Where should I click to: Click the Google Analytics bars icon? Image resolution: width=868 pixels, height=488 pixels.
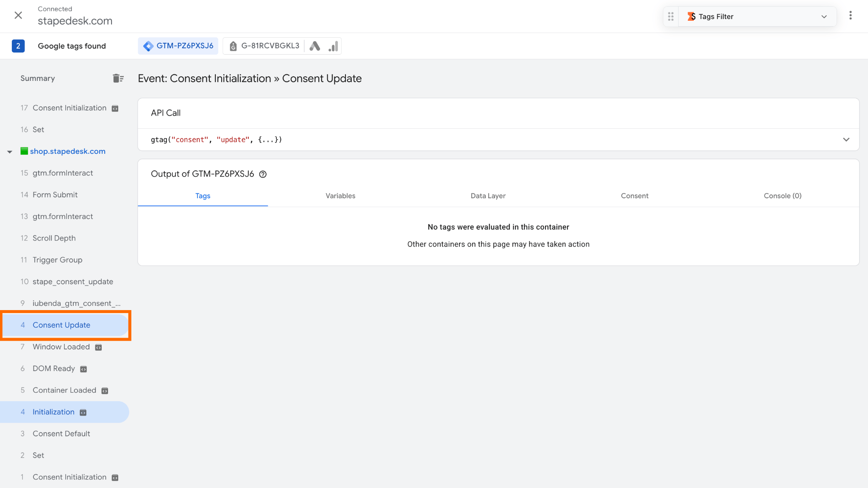click(x=333, y=46)
